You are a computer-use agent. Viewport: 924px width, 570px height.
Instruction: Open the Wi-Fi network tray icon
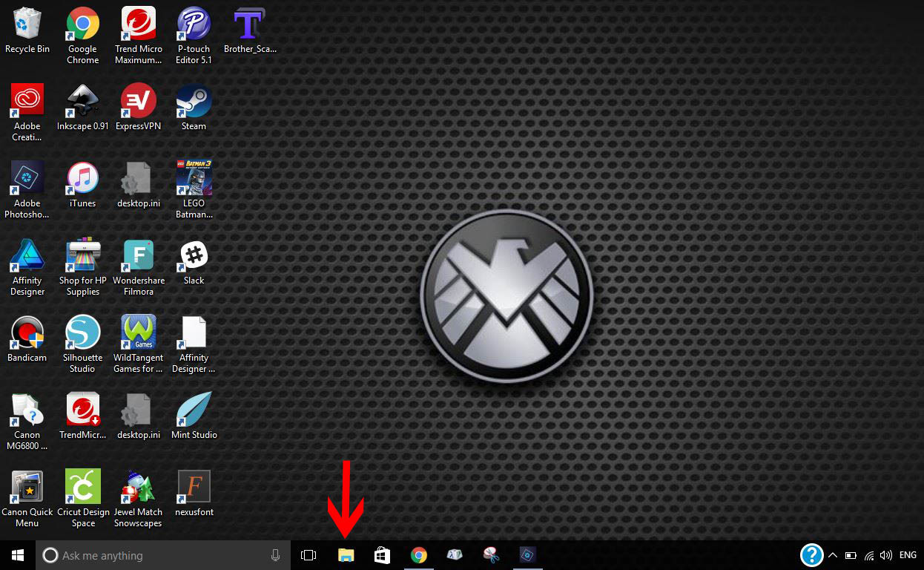click(x=868, y=555)
